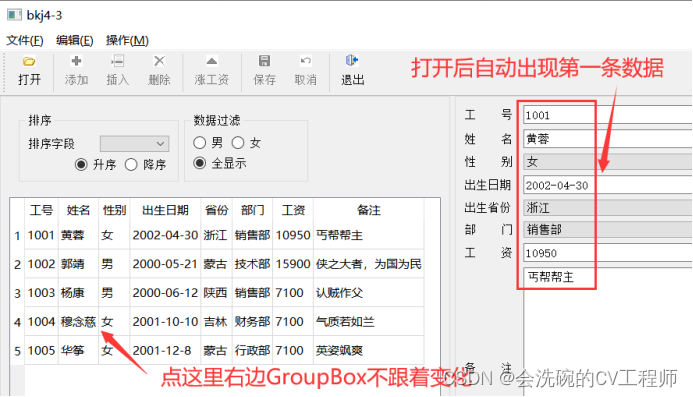Click the 插入 insert-row icon
Viewport: 693px width, 397px height.
pyautogui.click(x=118, y=61)
